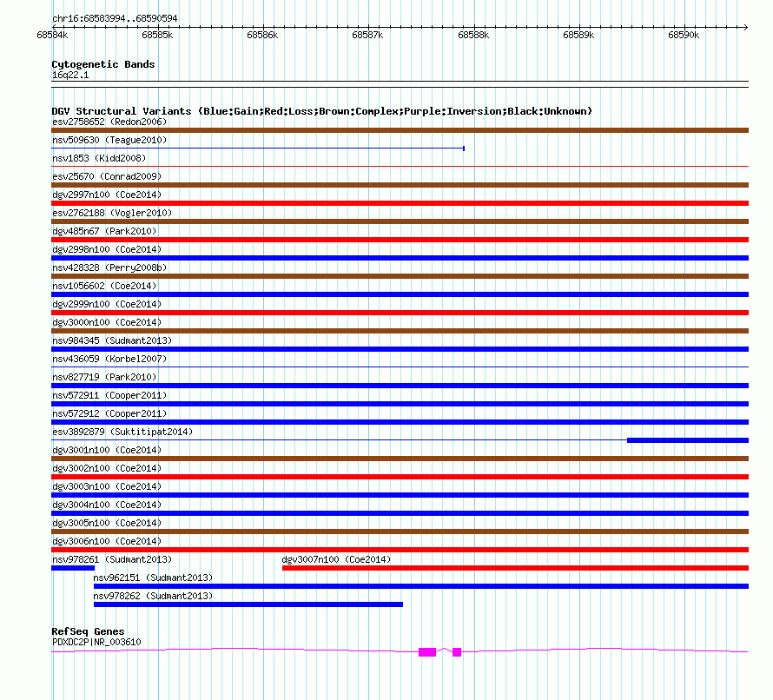773x700 pixels.
Task: Click the blue nsv962151 variant bar
Action: pos(421,586)
